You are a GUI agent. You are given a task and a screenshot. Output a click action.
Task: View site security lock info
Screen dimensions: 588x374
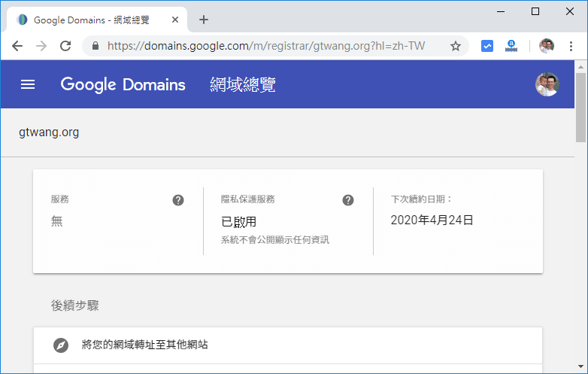(x=95, y=46)
